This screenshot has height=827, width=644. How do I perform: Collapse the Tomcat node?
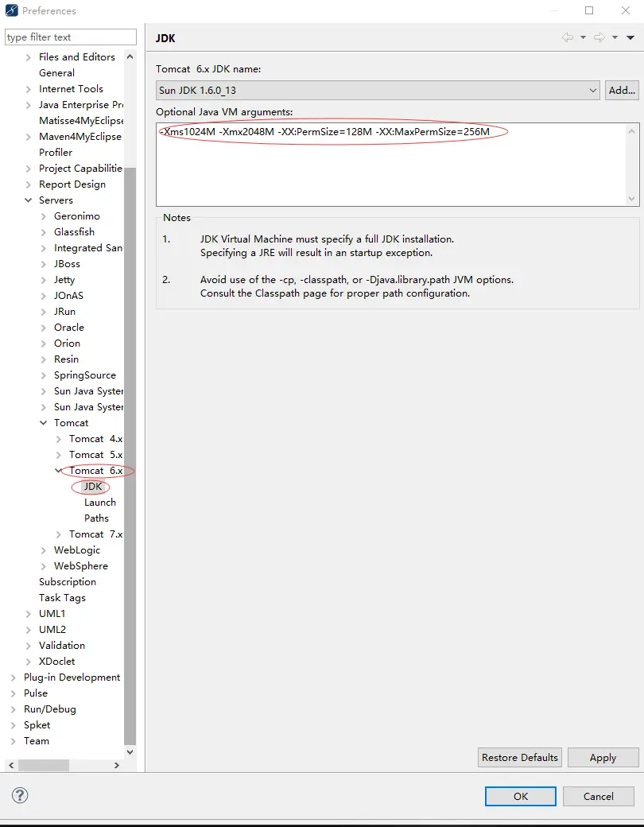tap(44, 422)
